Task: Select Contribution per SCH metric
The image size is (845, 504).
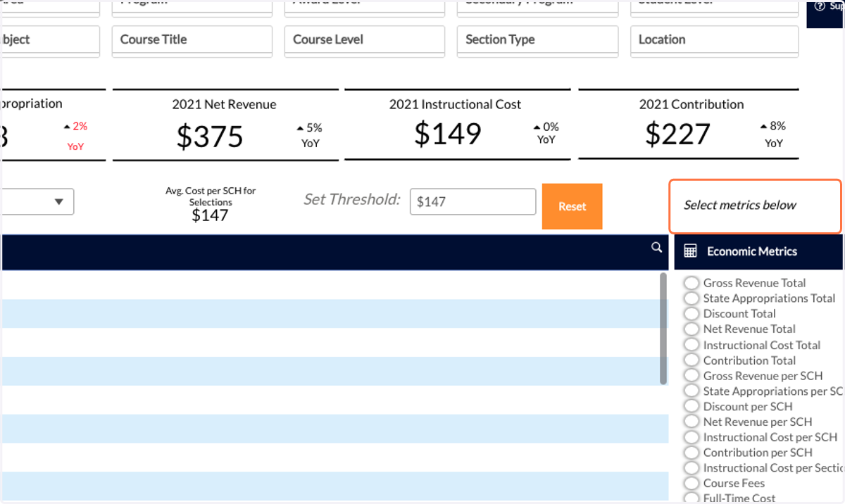Action: coord(691,453)
